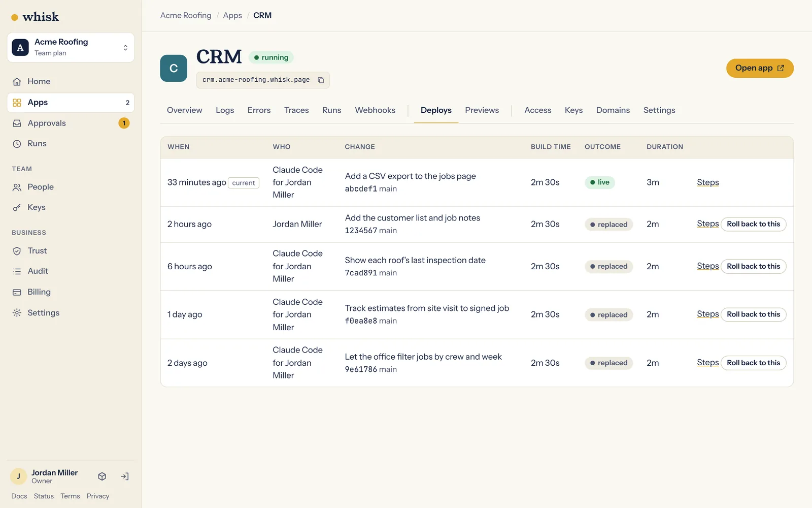Open the Acme Roofing workspace switcher
This screenshot has height=508, width=812.
pyautogui.click(x=71, y=47)
